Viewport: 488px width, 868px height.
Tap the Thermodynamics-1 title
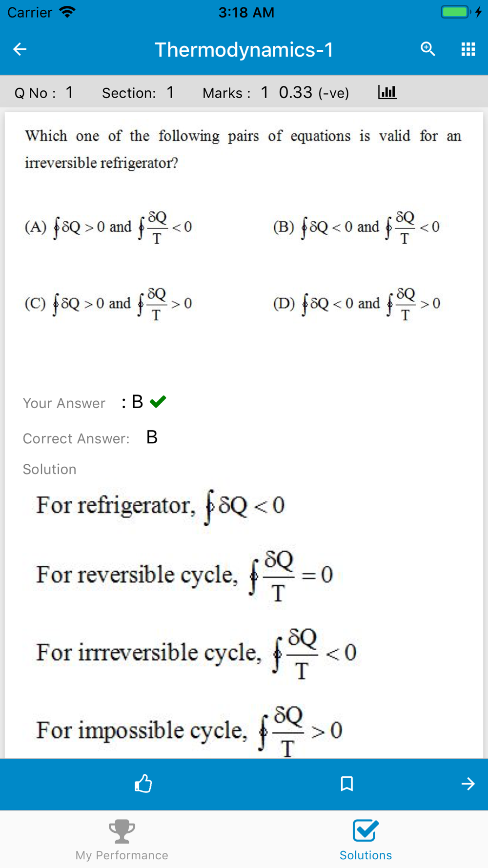244,49
